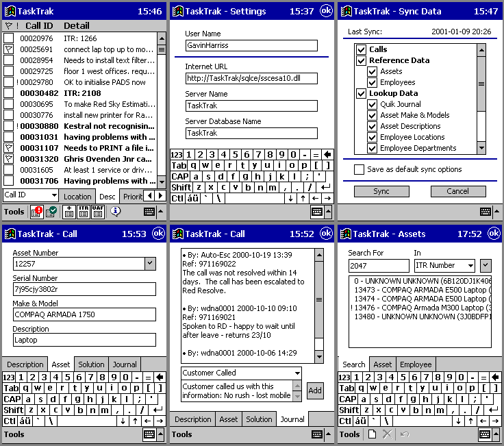The height and width of the screenshot is (446, 504).
Task: Enable Save as default sync options
Action: [x=359, y=169]
